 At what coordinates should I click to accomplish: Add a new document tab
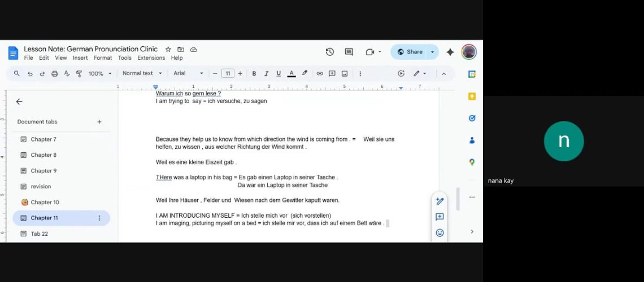click(99, 122)
